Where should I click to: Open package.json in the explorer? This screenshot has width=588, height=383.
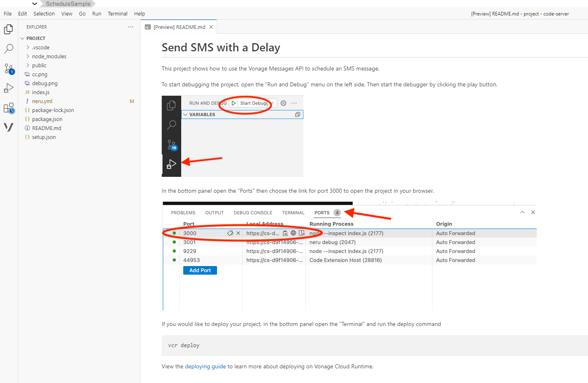(47, 119)
